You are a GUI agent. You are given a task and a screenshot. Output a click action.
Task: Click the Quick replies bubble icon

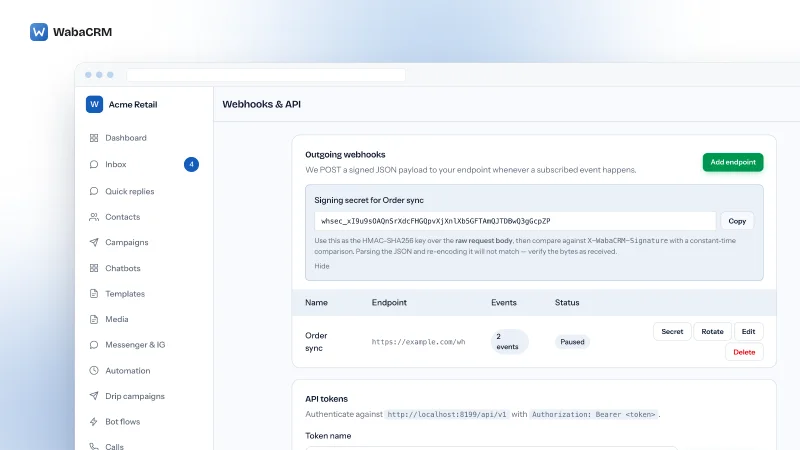pos(94,191)
